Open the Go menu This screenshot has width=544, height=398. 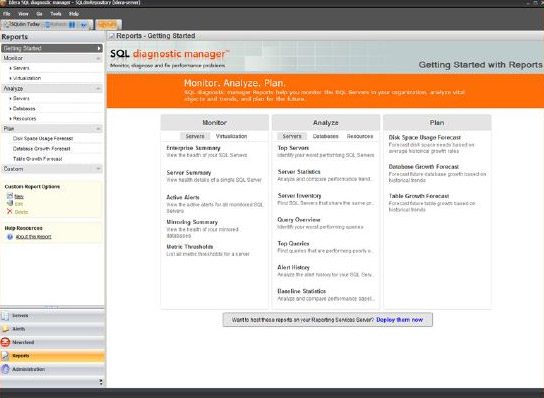pyautogui.click(x=39, y=14)
